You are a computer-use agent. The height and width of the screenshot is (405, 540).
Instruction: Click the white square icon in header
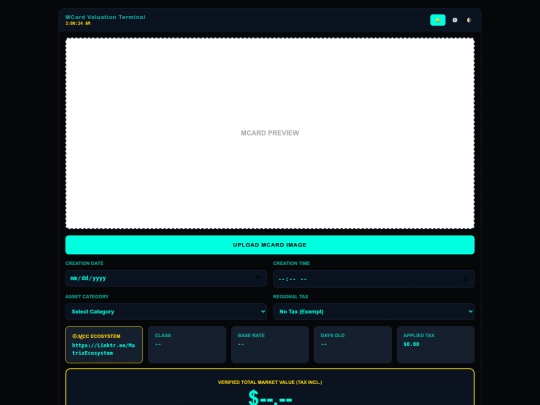(455, 20)
